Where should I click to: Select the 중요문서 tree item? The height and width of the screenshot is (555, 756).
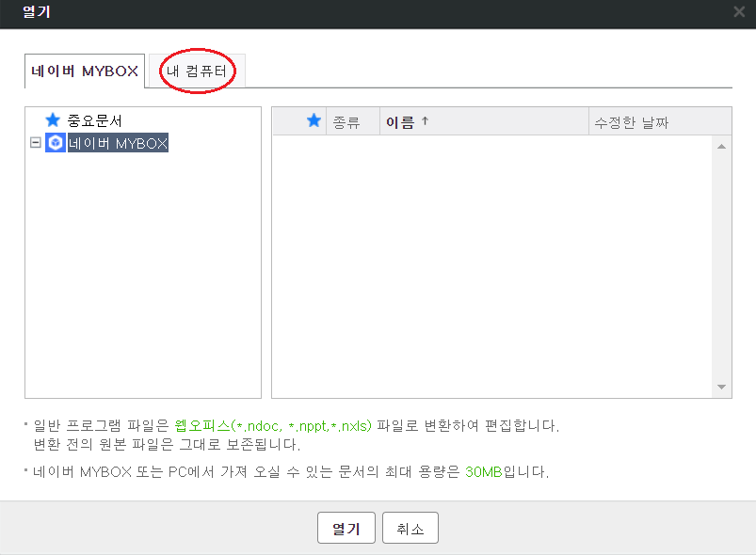click(94, 120)
